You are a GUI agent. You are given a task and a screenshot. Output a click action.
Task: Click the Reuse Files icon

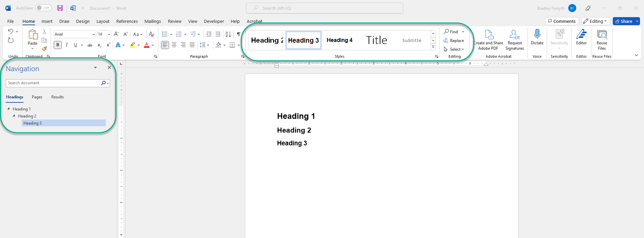pyautogui.click(x=602, y=35)
